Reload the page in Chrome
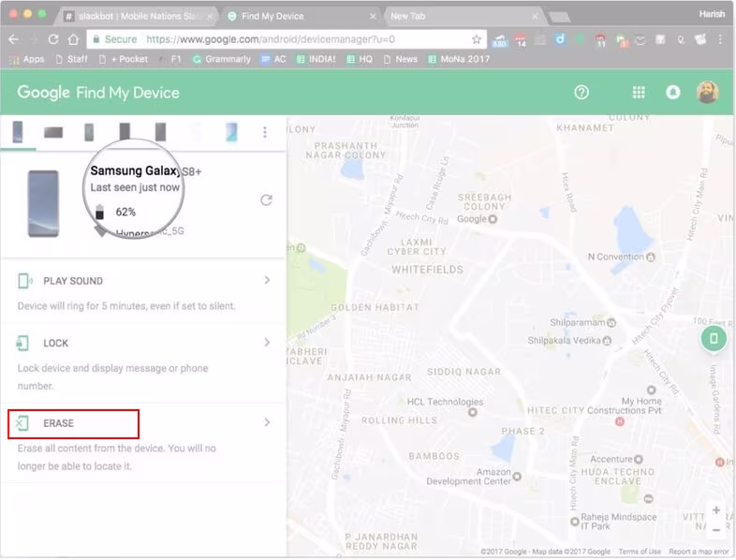The image size is (736, 560). (53, 39)
